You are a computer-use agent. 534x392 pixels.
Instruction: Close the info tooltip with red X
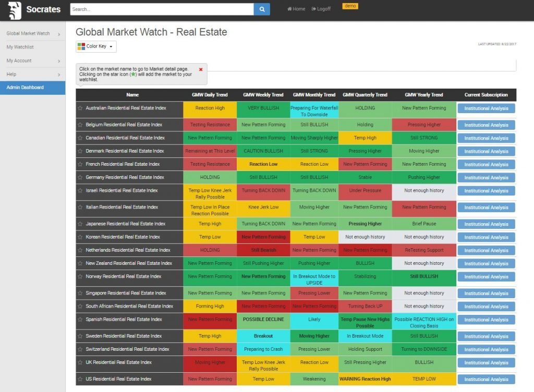click(x=201, y=69)
